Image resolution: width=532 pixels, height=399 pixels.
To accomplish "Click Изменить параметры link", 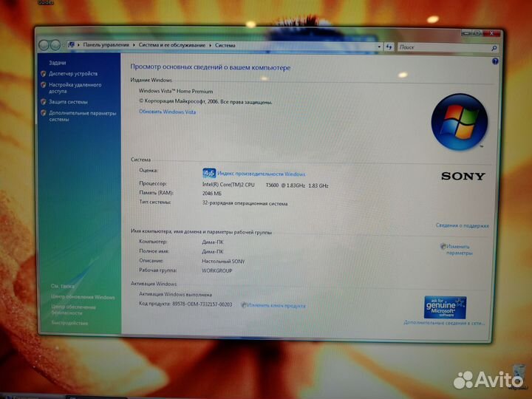I will 458,250.
